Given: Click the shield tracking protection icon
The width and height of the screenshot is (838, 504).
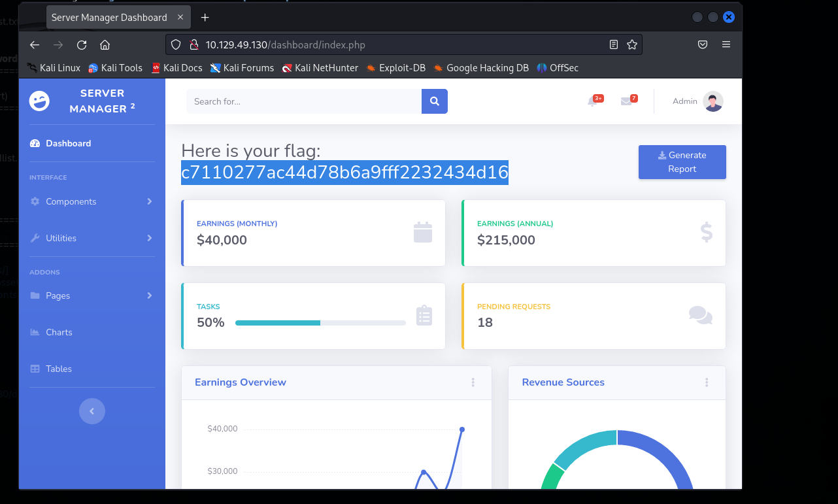Looking at the screenshot, I should 176,45.
